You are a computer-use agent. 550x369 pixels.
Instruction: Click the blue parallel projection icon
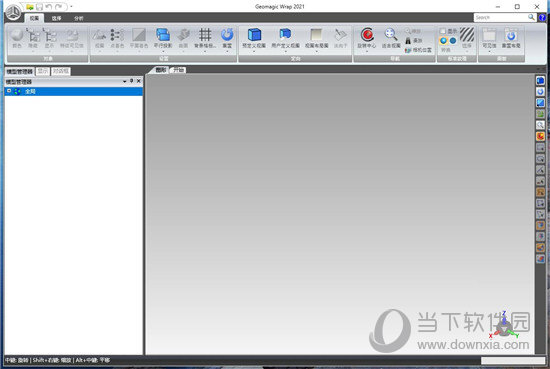(x=163, y=35)
